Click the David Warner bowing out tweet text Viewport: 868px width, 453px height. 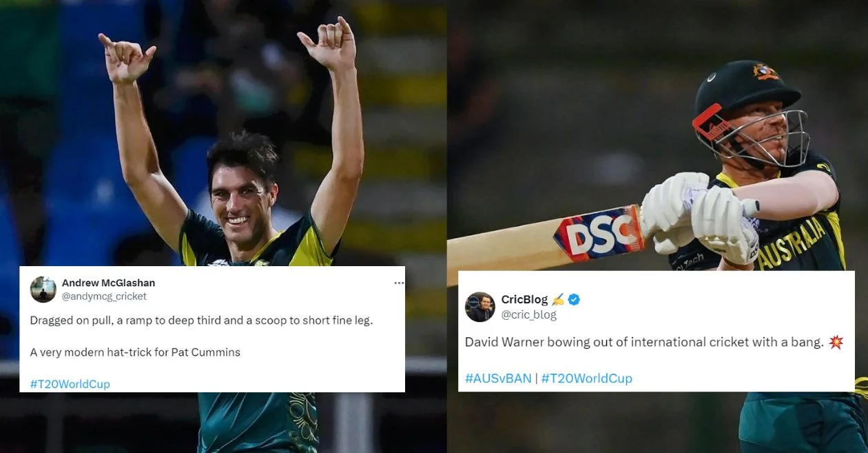pyautogui.click(x=644, y=342)
